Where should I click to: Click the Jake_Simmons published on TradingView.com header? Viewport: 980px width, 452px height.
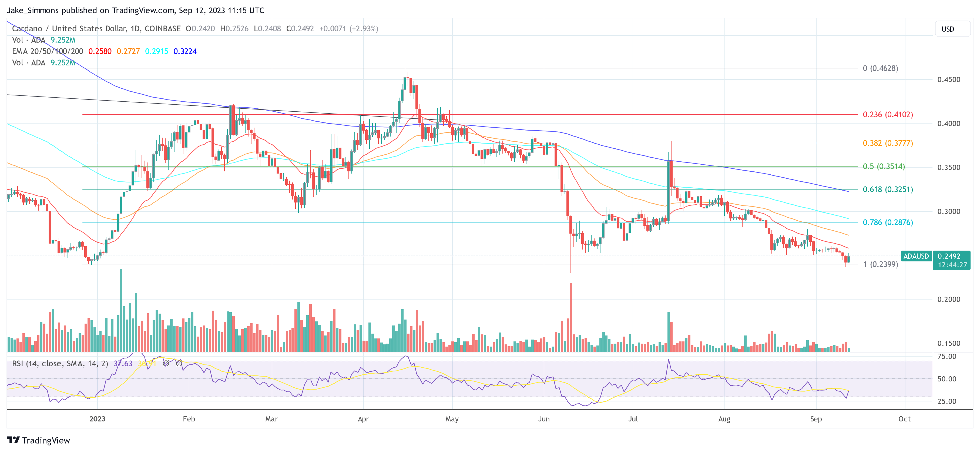135,10
